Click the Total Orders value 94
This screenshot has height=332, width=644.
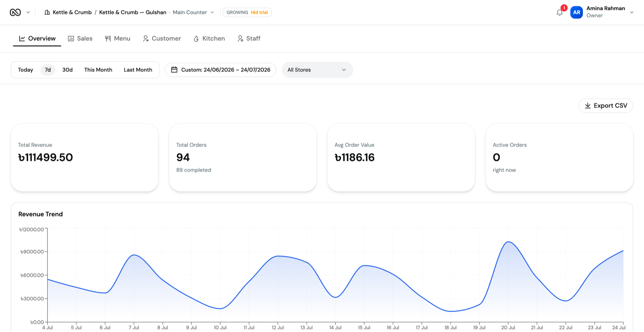[183, 158]
